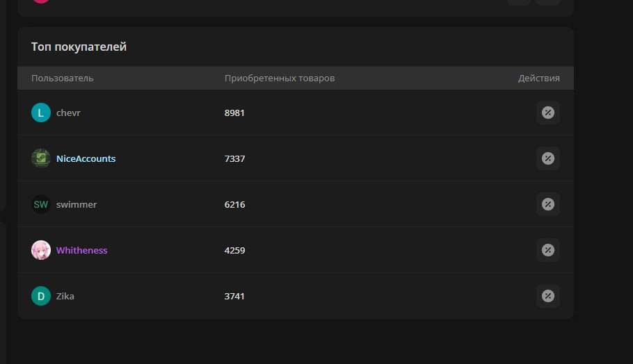Sort by "Приобретенных товаров" column header
The height and width of the screenshot is (364, 633).
[x=280, y=78]
